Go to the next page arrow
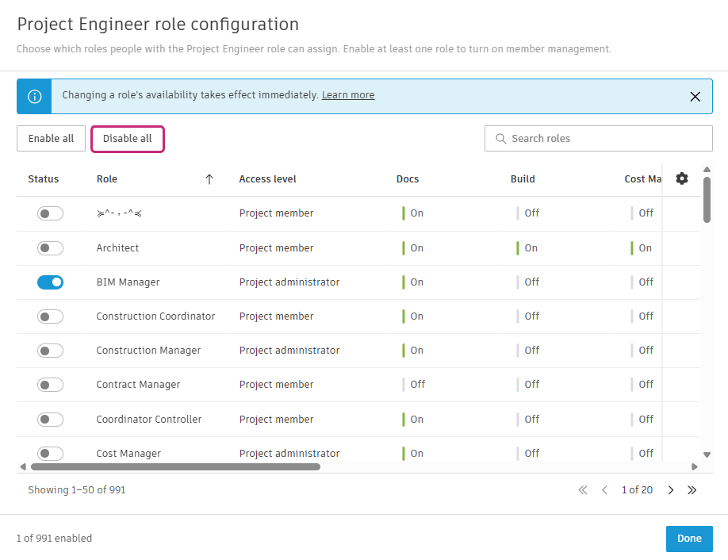Image resolution: width=728 pixels, height=560 pixels. coord(671,490)
